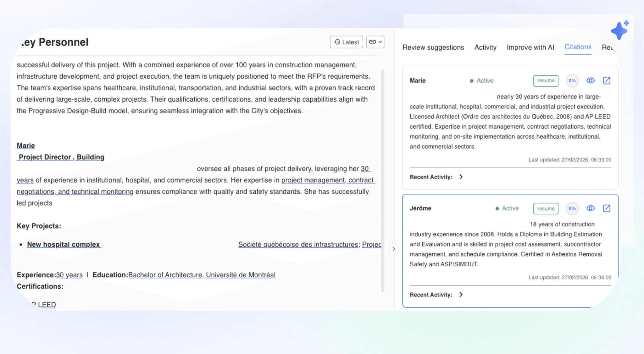This screenshot has height=354, width=644.
Task: Click the resume tag on Jérôme's card
Action: (x=546, y=208)
